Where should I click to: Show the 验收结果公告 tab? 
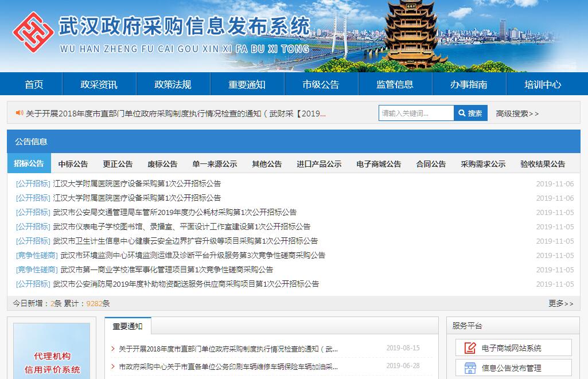(543, 164)
